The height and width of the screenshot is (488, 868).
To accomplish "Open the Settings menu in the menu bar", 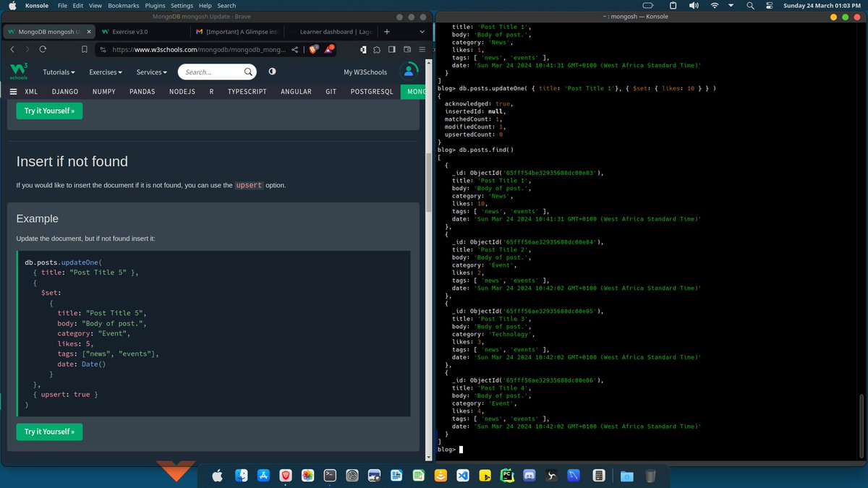I will pos(182,5).
